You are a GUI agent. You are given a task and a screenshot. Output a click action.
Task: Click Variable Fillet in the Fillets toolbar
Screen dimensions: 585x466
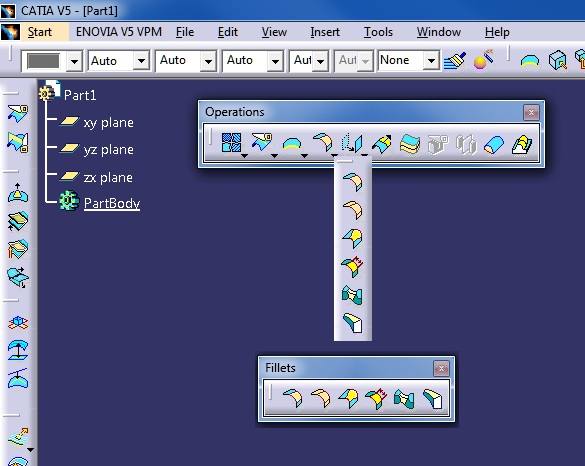coord(348,398)
